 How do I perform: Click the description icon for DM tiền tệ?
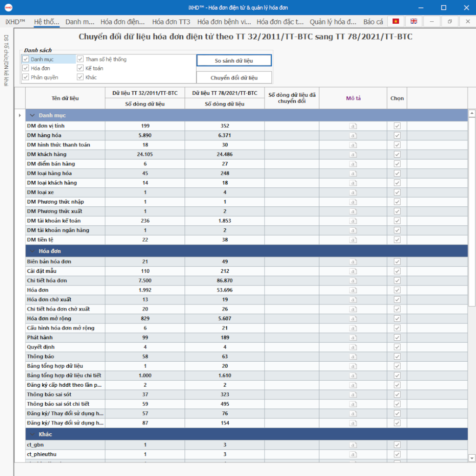tap(353, 240)
